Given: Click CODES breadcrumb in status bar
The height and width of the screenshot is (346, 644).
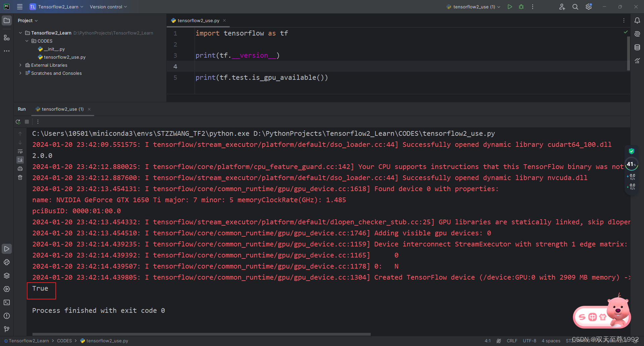Looking at the screenshot, I should tap(64, 341).
